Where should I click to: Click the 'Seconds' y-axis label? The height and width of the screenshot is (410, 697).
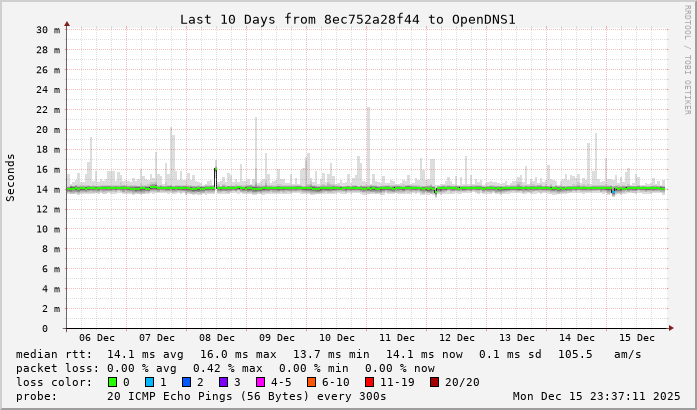coord(11,178)
